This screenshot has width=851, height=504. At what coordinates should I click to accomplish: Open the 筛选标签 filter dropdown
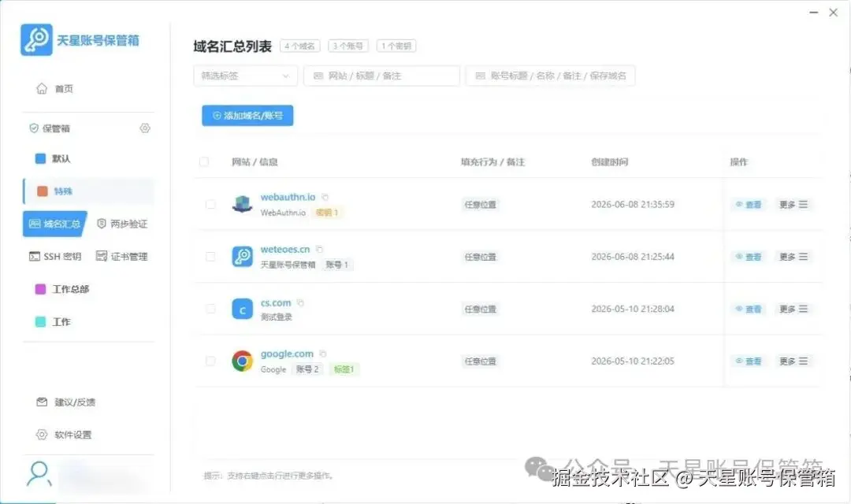point(245,76)
